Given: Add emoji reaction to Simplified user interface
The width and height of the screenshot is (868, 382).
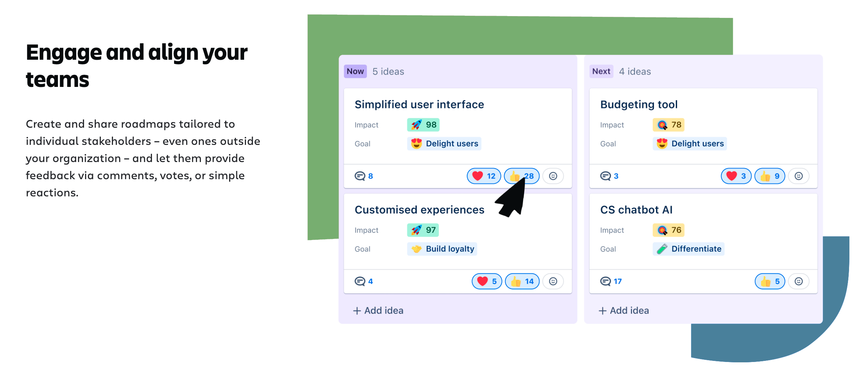Looking at the screenshot, I should tap(553, 176).
